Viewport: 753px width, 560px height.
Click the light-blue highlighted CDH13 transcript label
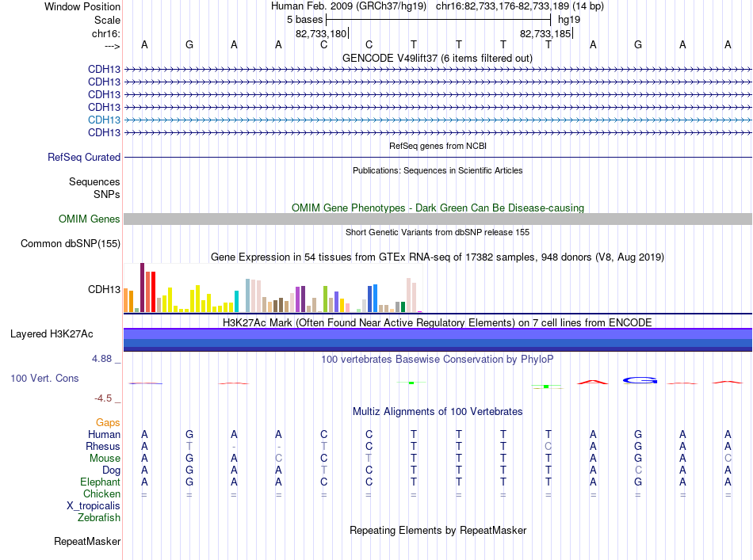(x=104, y=120)
